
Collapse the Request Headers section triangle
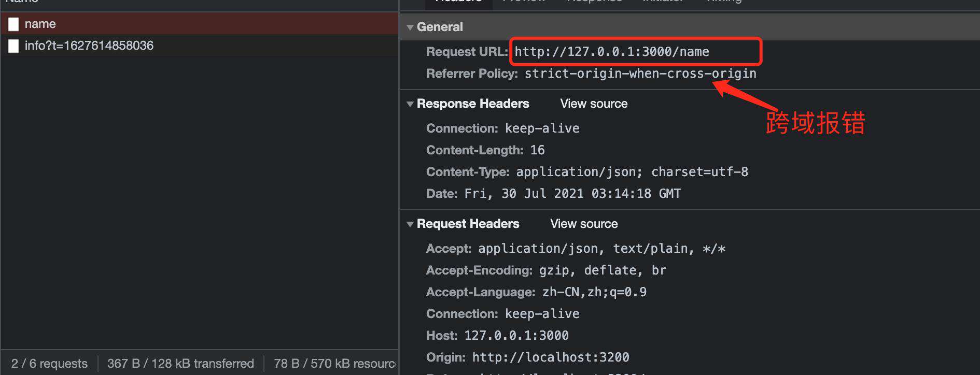[410, 224]
